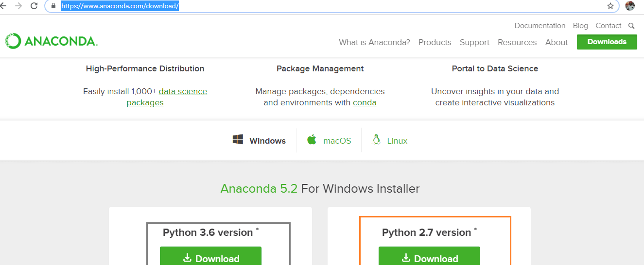This screenshot has width=644, height=265.
Task: Click the browser reload icon
Action: pyautogui.click(x=34, y=6)
